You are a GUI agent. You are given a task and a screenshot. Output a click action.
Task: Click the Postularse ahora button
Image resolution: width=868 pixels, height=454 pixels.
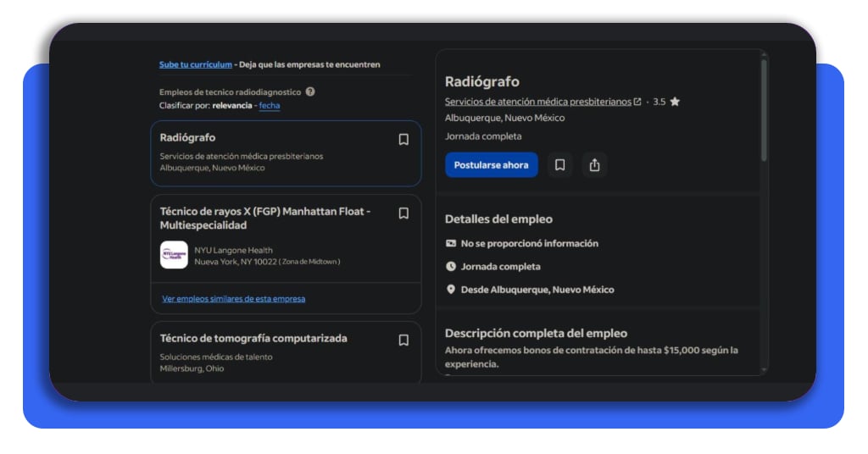click(491, 165)
